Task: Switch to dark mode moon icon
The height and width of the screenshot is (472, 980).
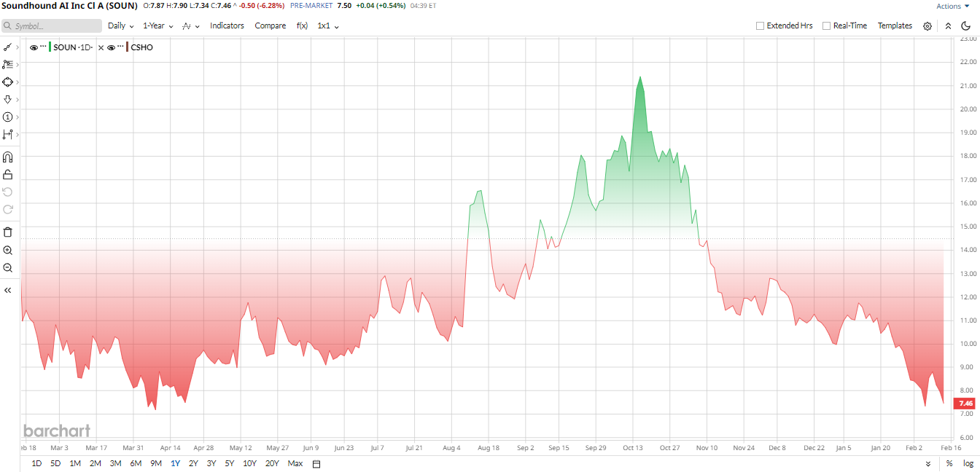Action: pos(966,25)
